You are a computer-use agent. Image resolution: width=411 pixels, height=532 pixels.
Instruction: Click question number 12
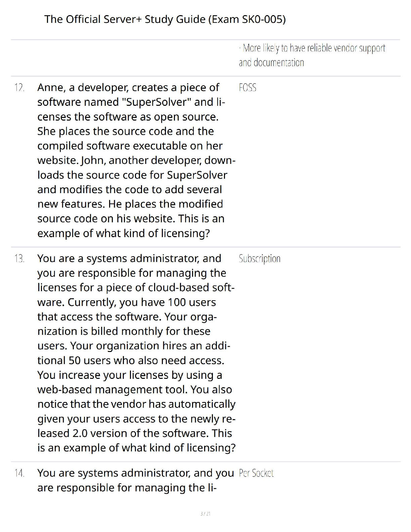pos(19,88)
